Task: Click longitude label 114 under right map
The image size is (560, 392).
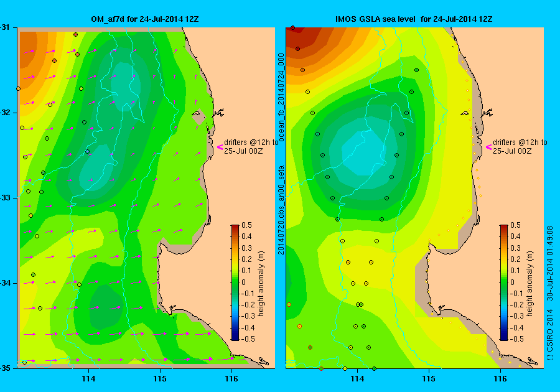Action: tap(358, 379)
